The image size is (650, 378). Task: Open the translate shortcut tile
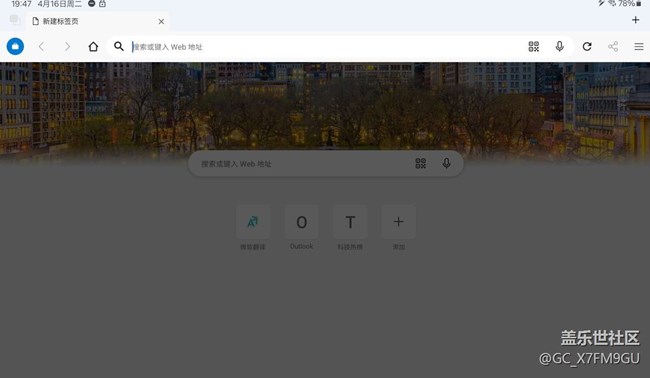coord(253,222)
